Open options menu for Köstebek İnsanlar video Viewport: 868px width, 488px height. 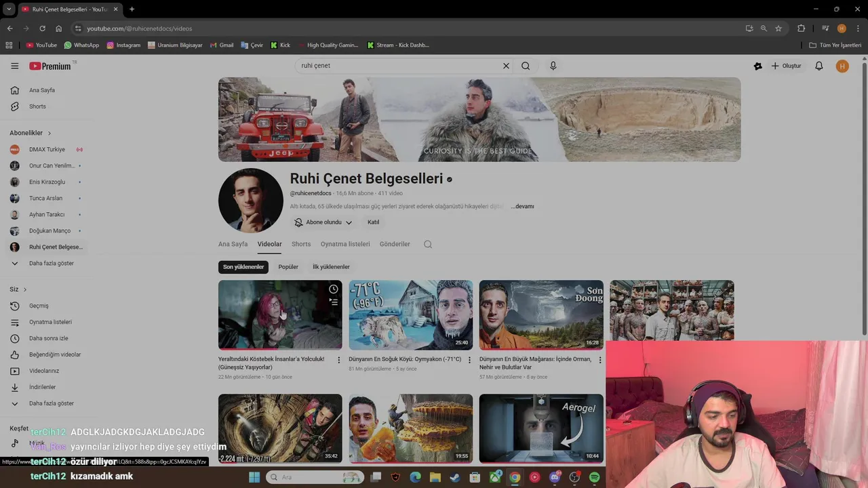pyautogui.click(x=339, y=360)
